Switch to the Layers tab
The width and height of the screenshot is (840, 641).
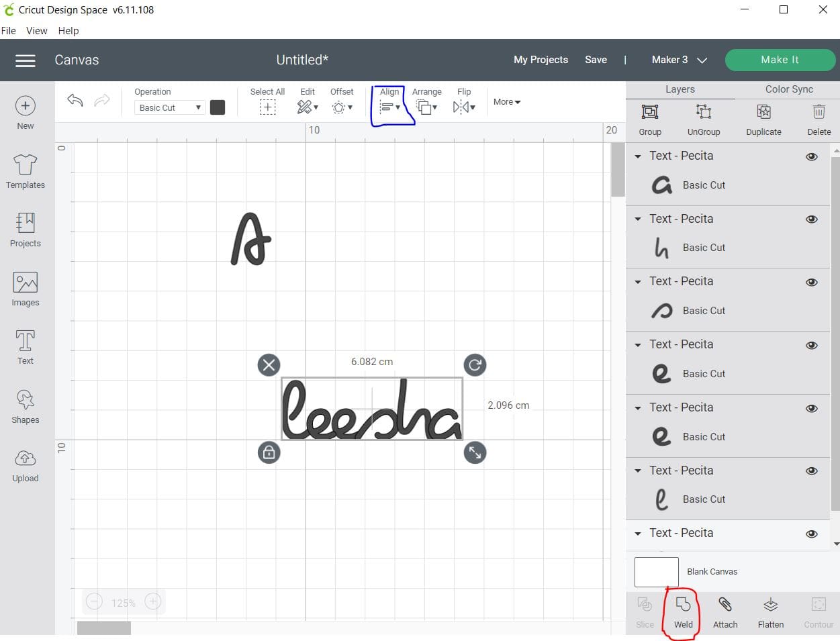click(x=680, y=89)
